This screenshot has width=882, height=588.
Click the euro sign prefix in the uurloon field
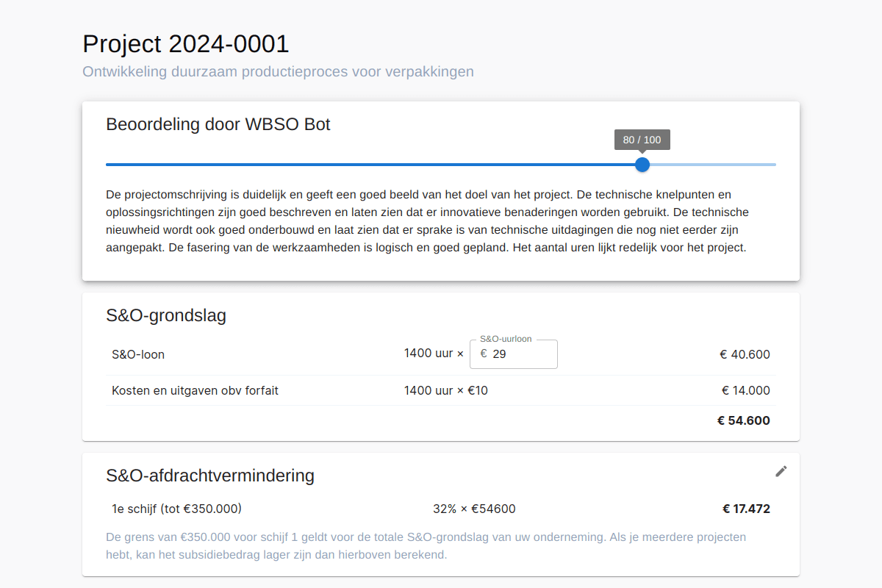[484, 354]
